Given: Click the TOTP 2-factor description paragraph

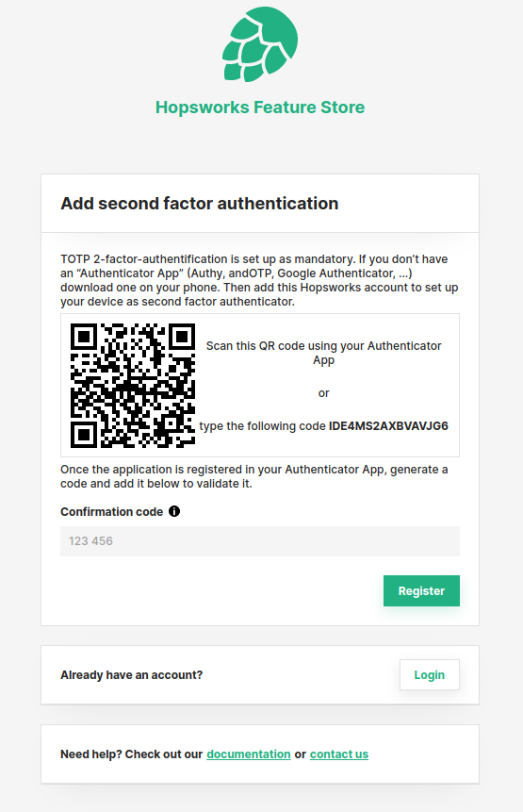Looking at the screenshot, I should [x=260, y=280].
